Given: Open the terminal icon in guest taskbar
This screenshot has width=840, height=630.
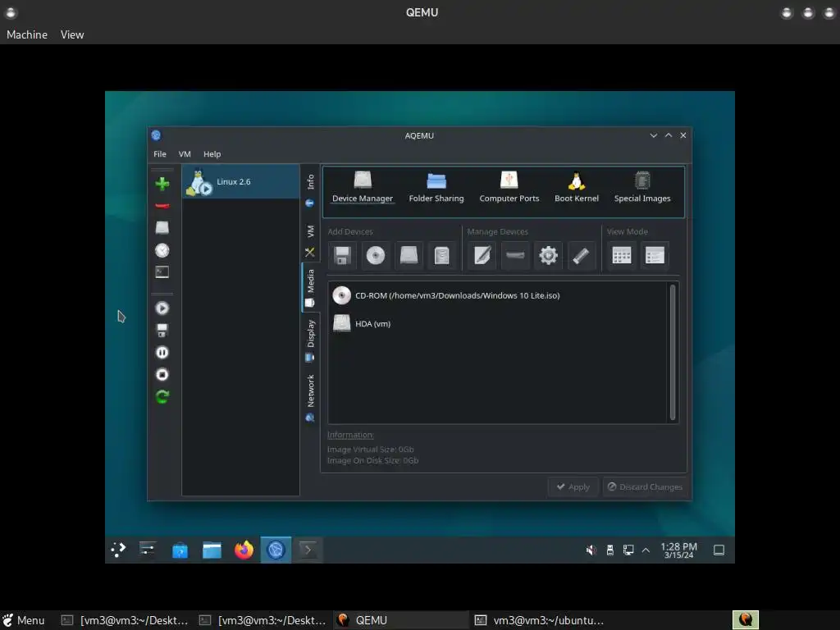Looking at the screenshot, I should 308,550.
